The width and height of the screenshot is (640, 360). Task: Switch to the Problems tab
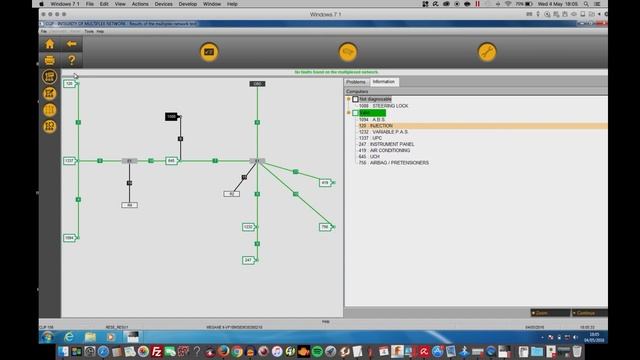(356, 82)
